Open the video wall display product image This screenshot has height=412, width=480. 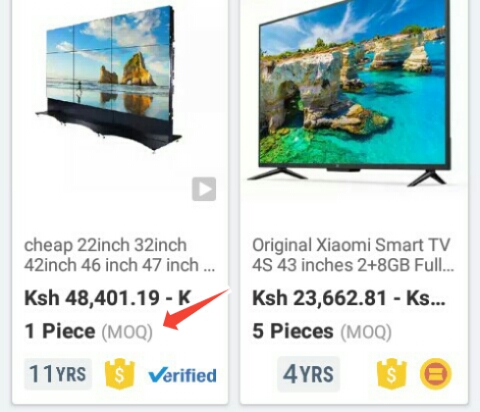[109, 78]
